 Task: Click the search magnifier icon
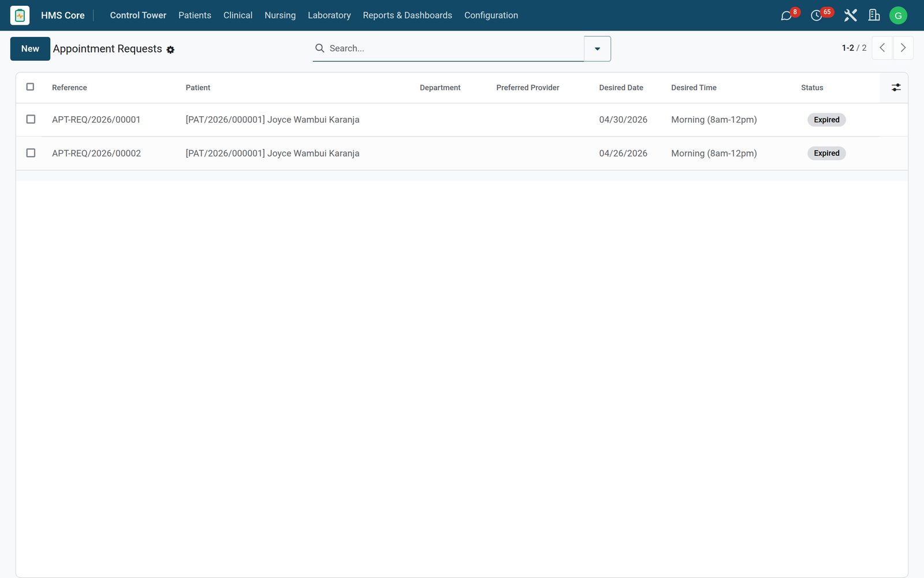[x=319, y=48]
